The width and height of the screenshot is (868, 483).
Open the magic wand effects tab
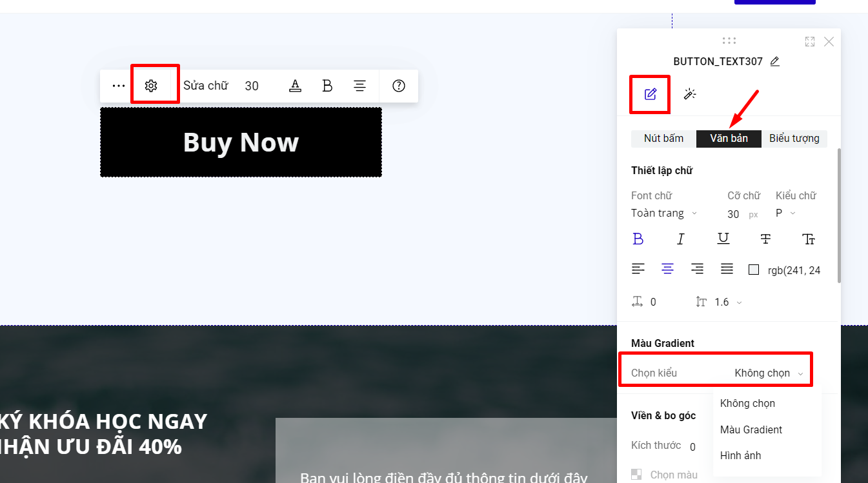pyautogui.click(x=690, y=95)
